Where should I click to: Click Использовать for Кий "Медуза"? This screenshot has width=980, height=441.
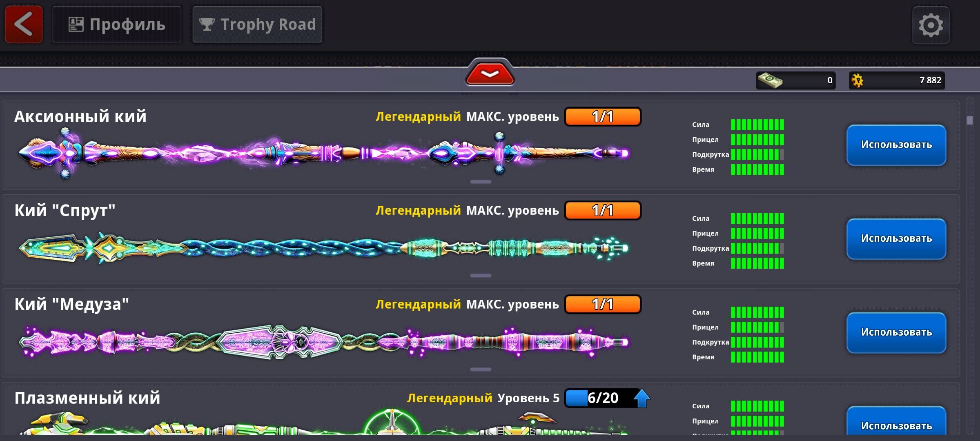click(x=896, y=333)
